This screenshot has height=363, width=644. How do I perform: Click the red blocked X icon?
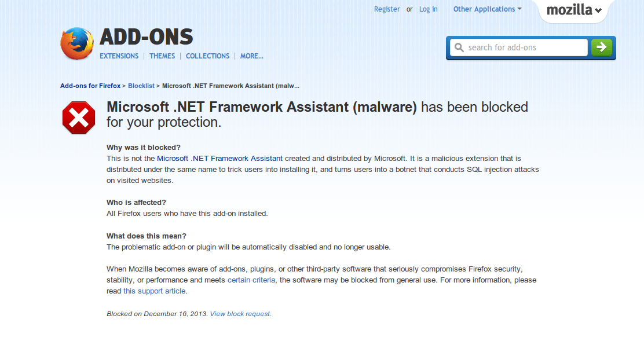tap(79, 118)
